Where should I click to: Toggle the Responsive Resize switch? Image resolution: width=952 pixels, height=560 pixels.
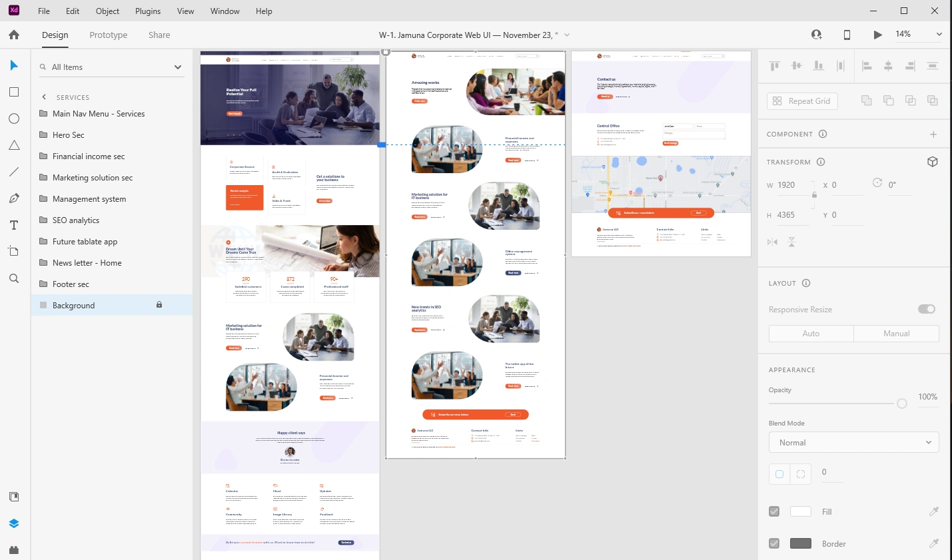click(927, 309)
